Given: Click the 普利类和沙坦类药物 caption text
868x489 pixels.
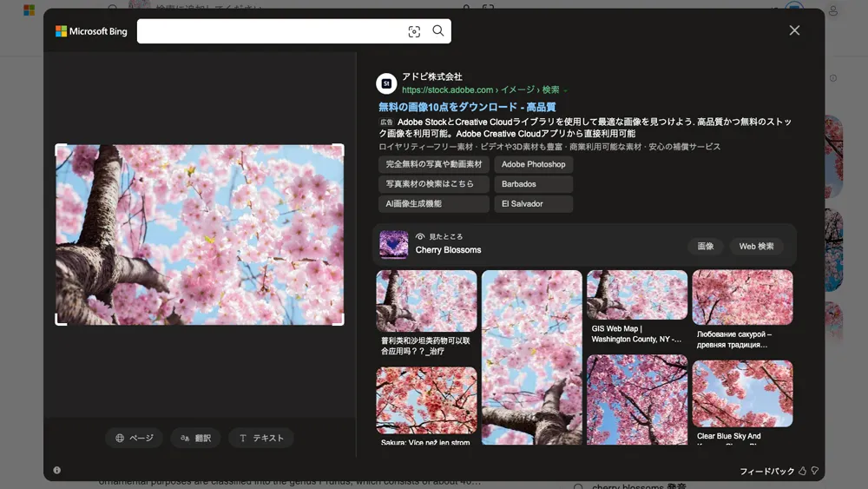Looking at the screenshot, I should tap(425, 346).
